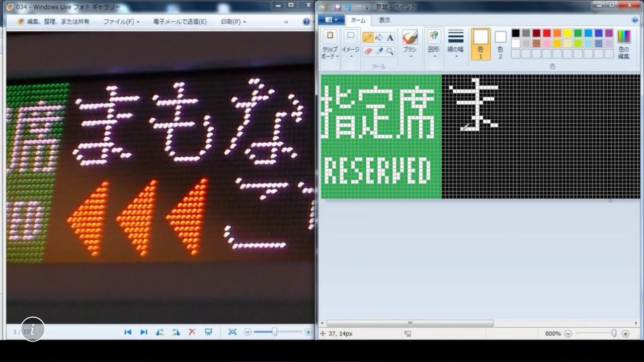Pick the pink color swatch
This screenshot has height=362, width=644.
pos(547,43)
